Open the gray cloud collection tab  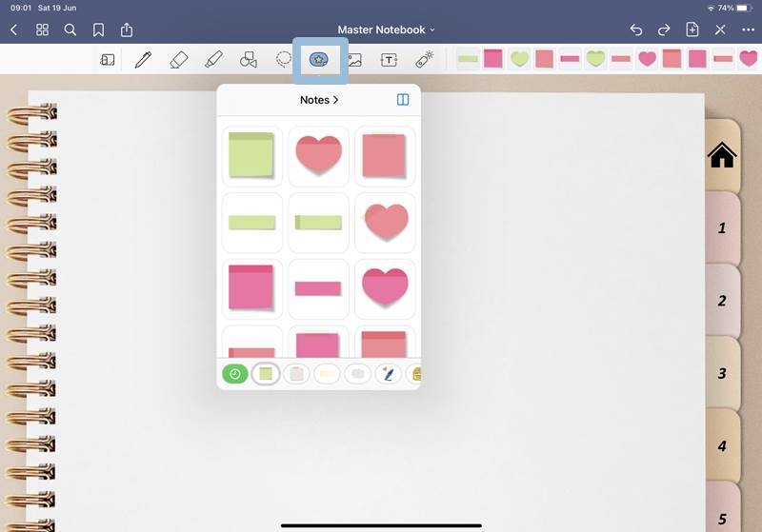(x=358, y=374)
